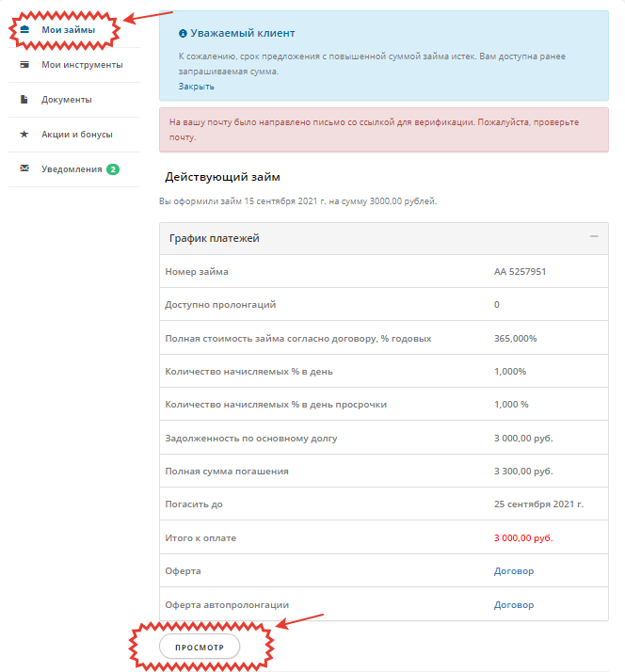Image resolution: width=625 pixels, height=672 pixels.
Task: Click the loan number АА 5257951
Action: [520, 272]
